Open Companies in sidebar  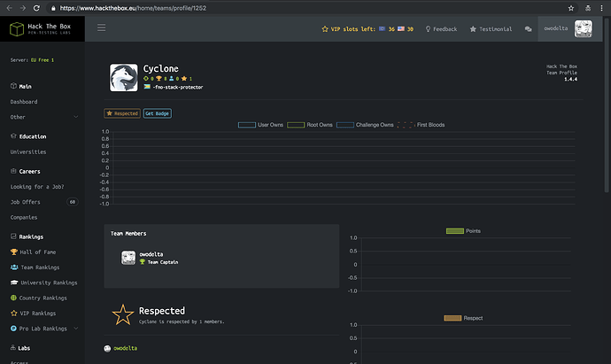click(x=24, y=218)
